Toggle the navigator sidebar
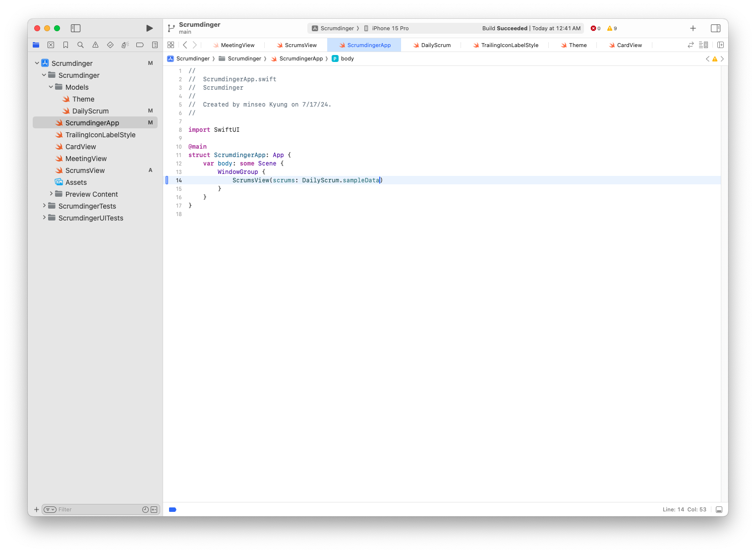The width and height of the screenshot is (756, 553). pos(76,28)
